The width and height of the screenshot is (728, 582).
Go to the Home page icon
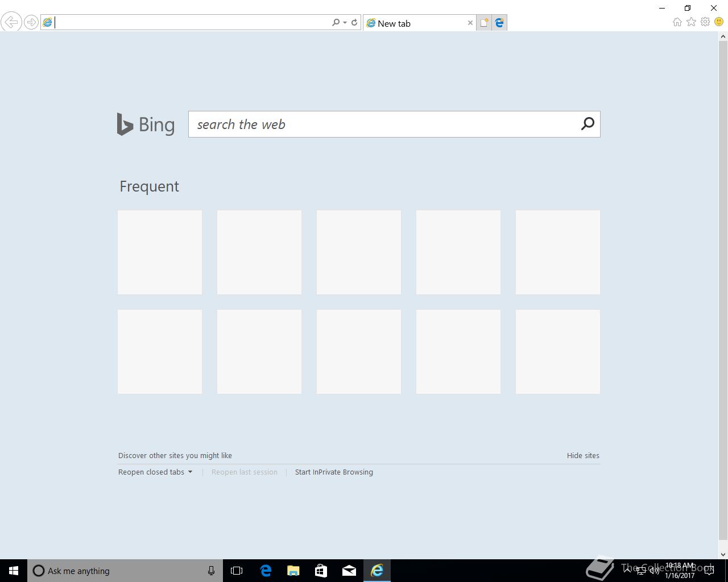(x=677, y=22)
